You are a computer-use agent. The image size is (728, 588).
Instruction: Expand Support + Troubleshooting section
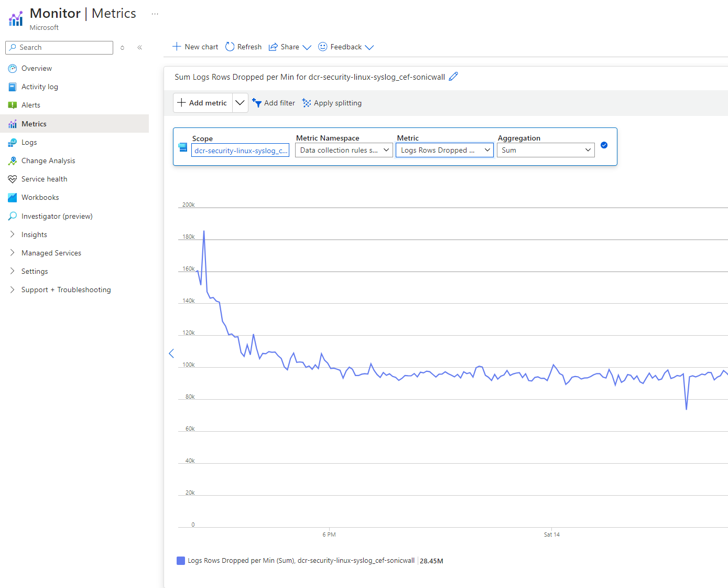tap(66, 290)
